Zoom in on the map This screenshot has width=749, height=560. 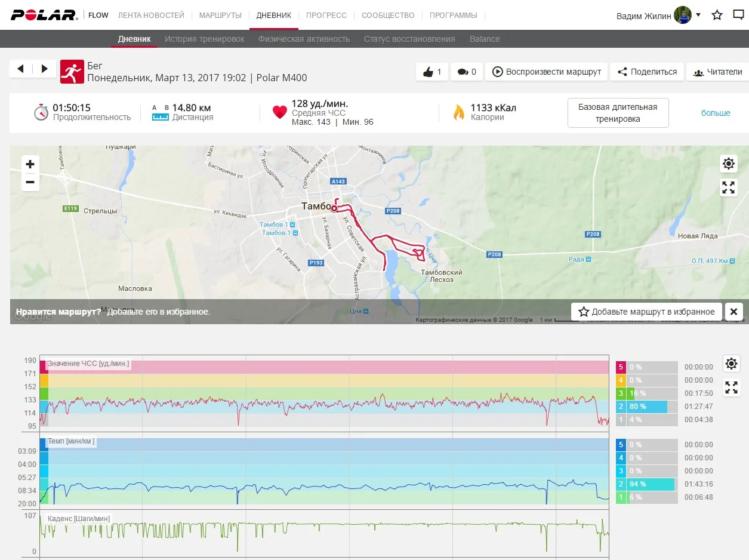(30, 164)
